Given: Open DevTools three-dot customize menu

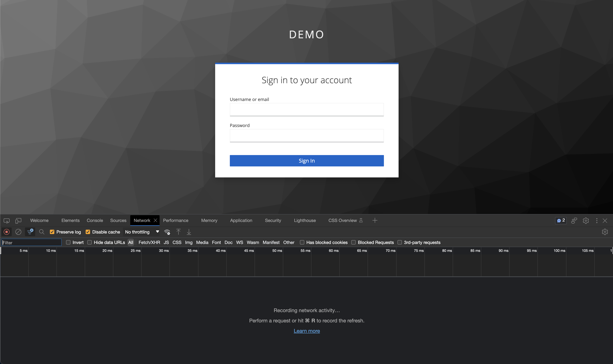Looking at the screenshot, I should click(x=596, y=220).
